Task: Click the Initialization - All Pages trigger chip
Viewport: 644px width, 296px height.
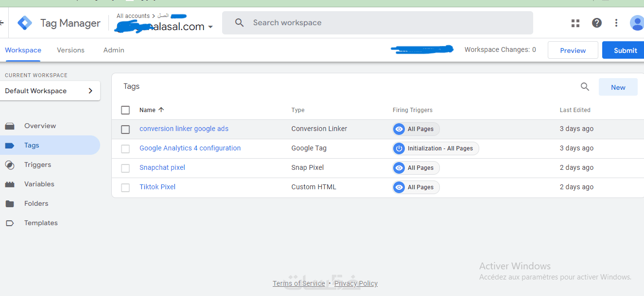Action: pyautogui.click(x=435, y=148)
